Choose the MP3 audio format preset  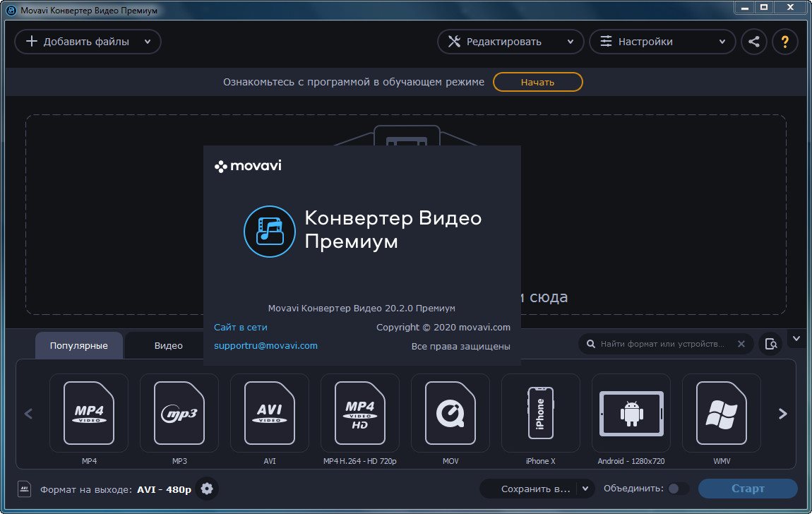click(179, 413)
